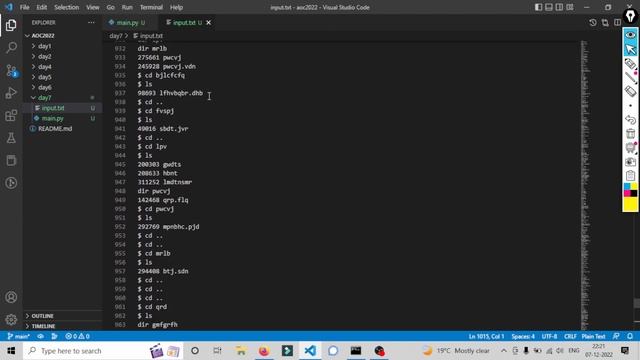
Task: Click the main* git branch indicator
Action: click(x=19, y=336)
